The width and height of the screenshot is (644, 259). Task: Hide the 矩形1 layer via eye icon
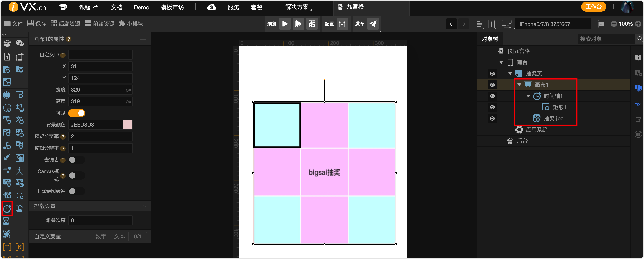click(492, 107)
